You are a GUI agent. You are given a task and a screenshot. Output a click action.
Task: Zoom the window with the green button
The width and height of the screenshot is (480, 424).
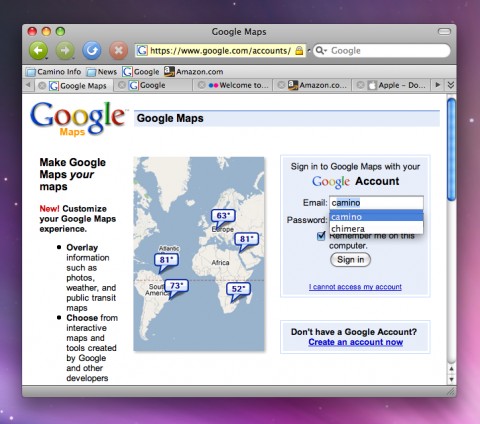point(60,32)
